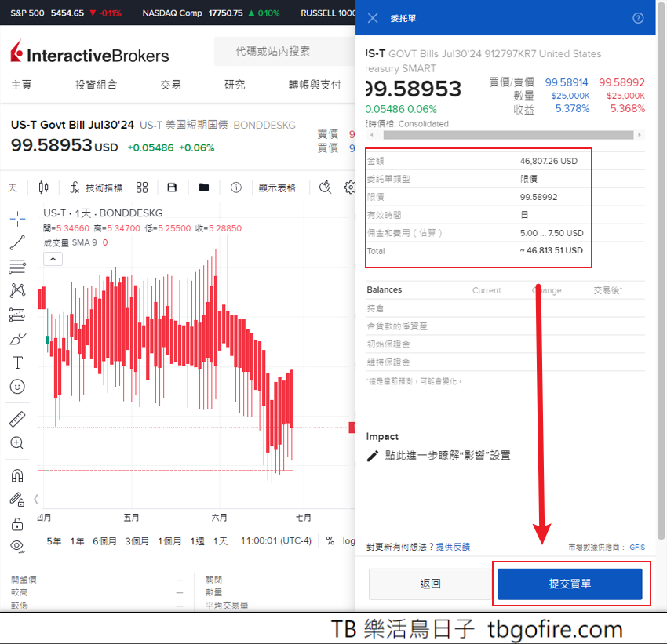Viewport: 667px width, 644px height.
Task: Toggle lock all drawing tools
Action: (x=17, y=524)
